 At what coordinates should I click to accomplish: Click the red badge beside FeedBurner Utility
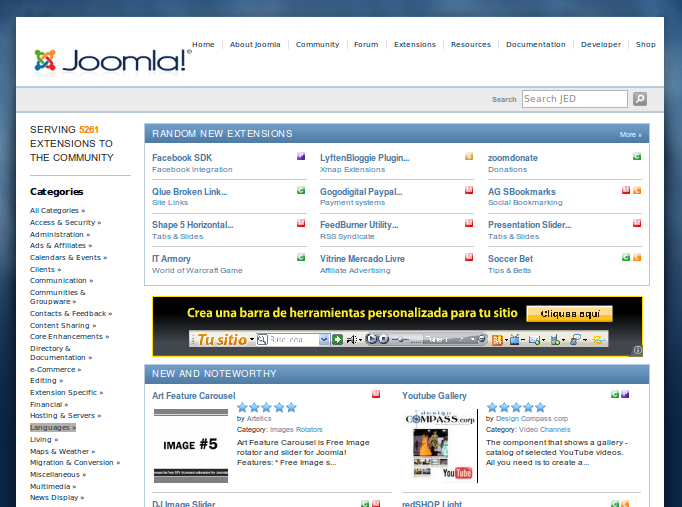point(469,223)
